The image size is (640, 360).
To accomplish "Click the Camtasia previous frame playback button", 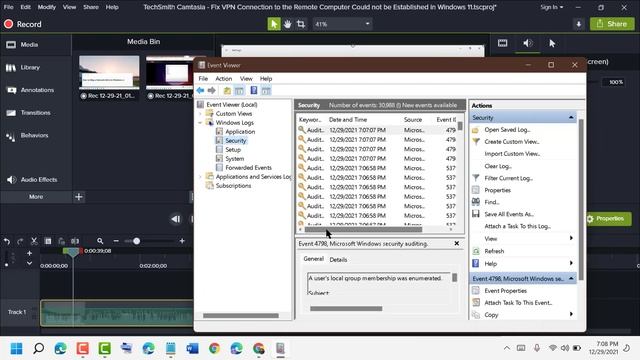I will click(176, 219).
